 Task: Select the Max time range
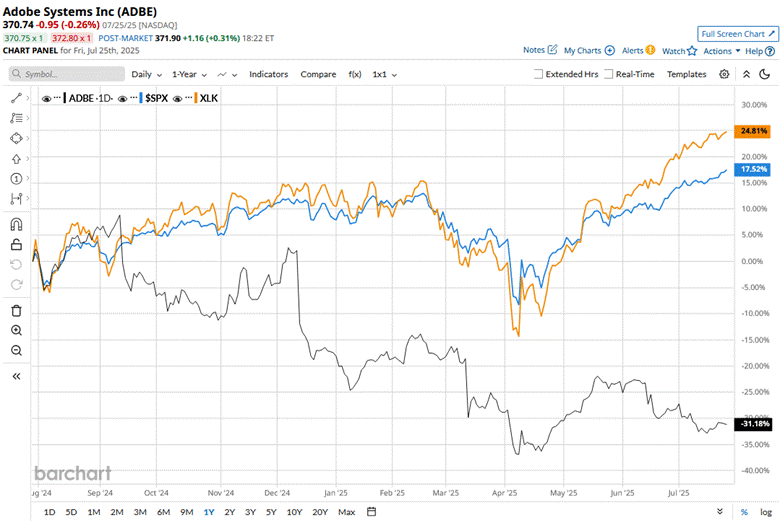click(347, 512)
